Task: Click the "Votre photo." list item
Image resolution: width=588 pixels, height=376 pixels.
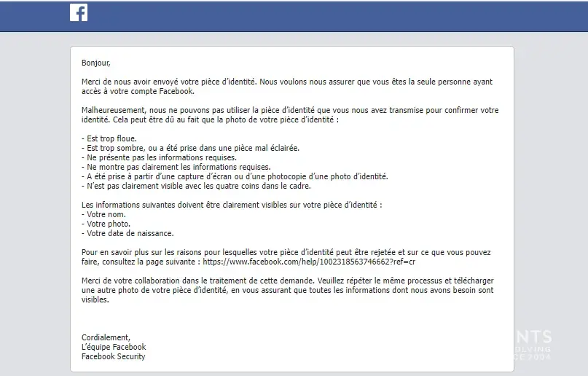Action: point(107,224)
